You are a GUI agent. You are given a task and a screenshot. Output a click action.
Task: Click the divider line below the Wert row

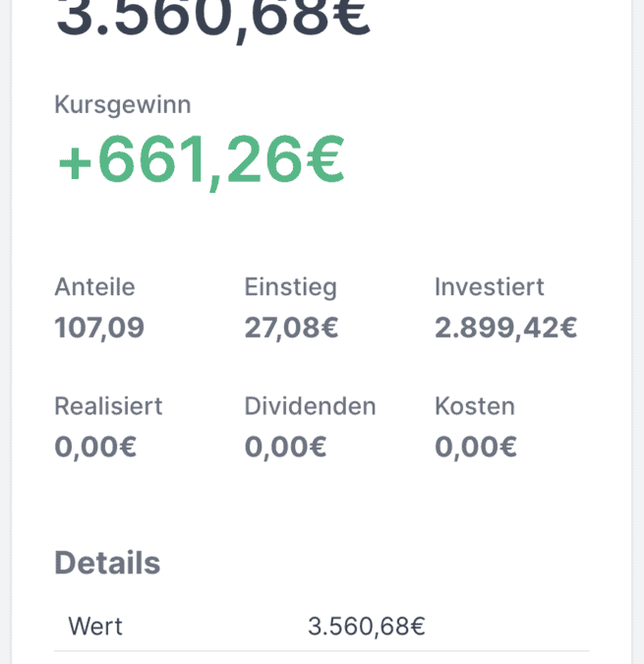(x=322, y=651)
